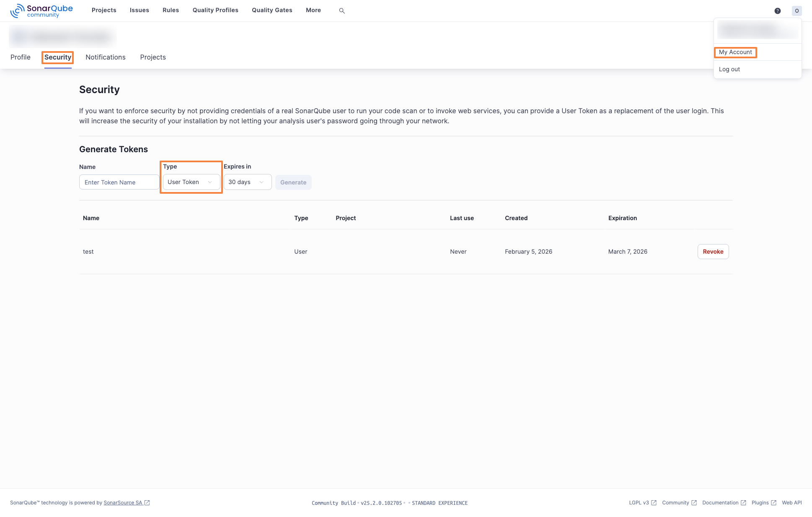Open Documentation via its external link icon
The height and width of the screenshot is (517, 812).
click(743, 502)
